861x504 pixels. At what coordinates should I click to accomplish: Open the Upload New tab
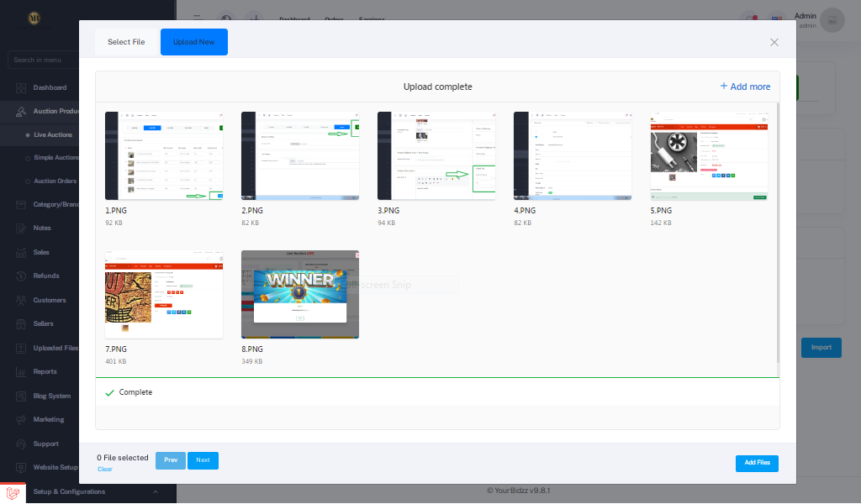(194, 42)
